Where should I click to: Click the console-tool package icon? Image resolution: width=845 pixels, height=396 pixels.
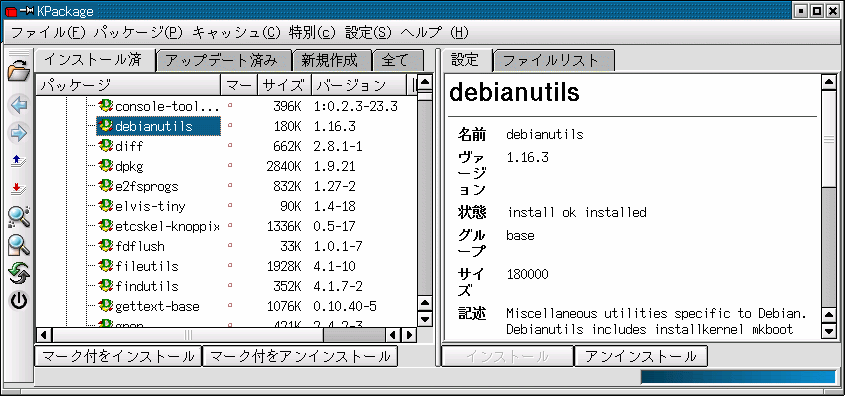(106, 106)
